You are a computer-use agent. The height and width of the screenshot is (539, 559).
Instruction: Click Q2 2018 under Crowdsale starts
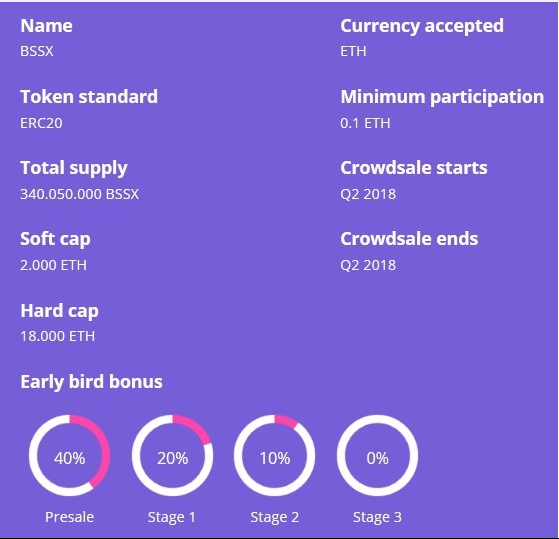tap(368, 194)
